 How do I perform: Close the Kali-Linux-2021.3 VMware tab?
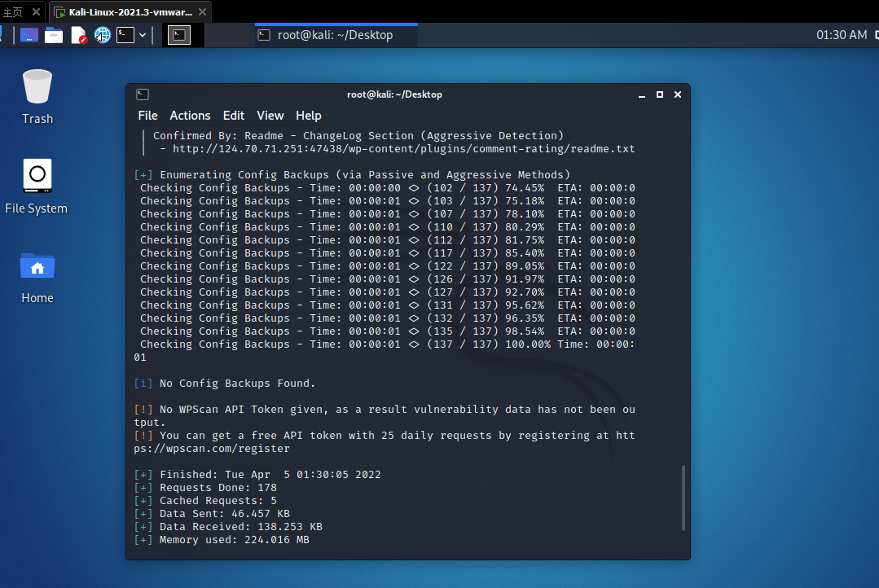point(202,11)
